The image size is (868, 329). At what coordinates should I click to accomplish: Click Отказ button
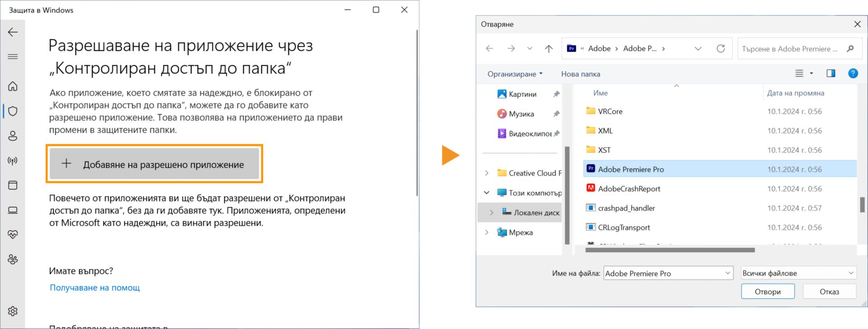click(x=830, y=291)
